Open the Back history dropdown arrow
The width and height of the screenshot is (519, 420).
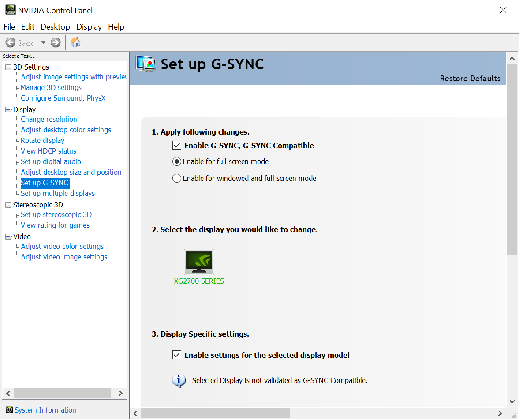(43, 42)
